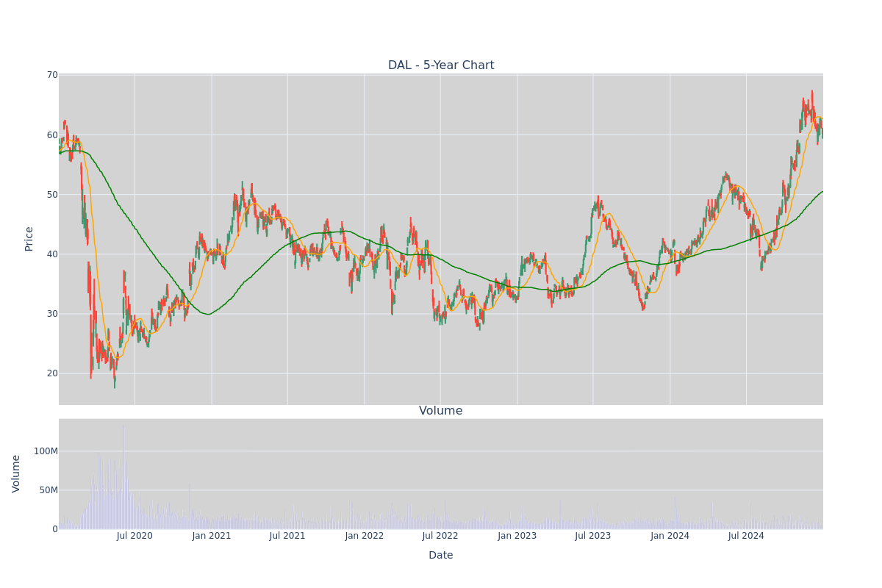The image size is (882, 588).
Task: Click the 'Volume' subplot title
Action: 441,411
